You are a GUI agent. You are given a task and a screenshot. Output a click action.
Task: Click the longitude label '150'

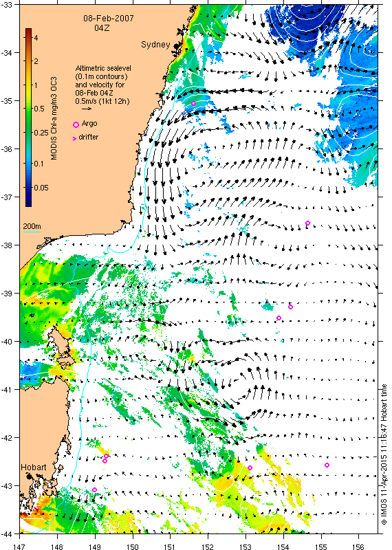[133, 547]
